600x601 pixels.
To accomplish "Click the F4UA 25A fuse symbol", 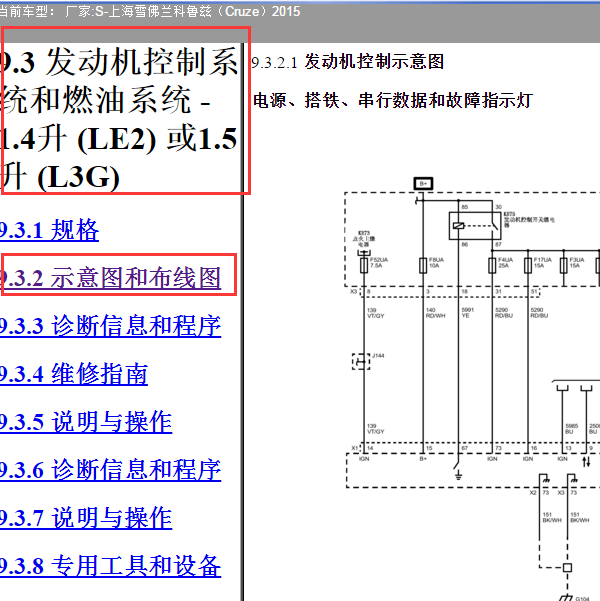I will pos(492,266).
